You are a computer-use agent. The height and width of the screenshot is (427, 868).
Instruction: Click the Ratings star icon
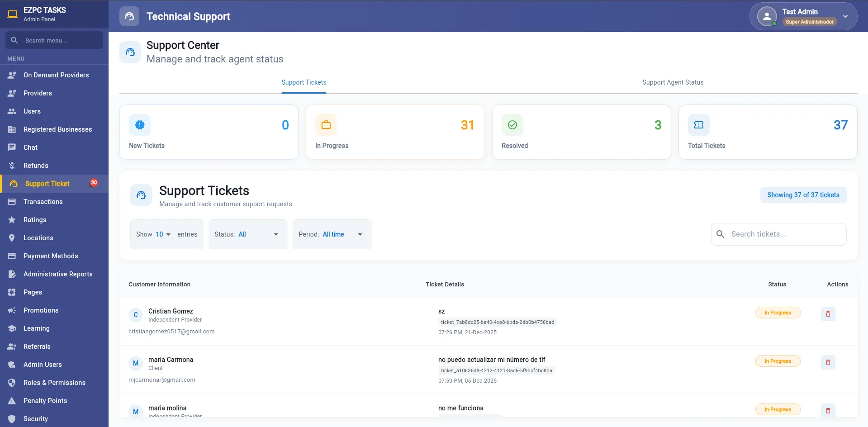[12, 220]
